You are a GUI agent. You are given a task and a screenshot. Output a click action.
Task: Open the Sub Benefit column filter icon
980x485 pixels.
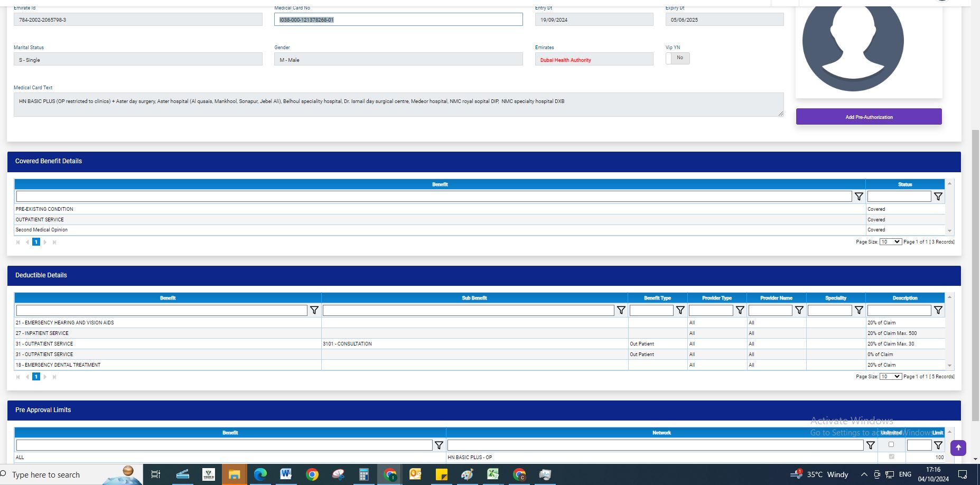coord(621,310)
